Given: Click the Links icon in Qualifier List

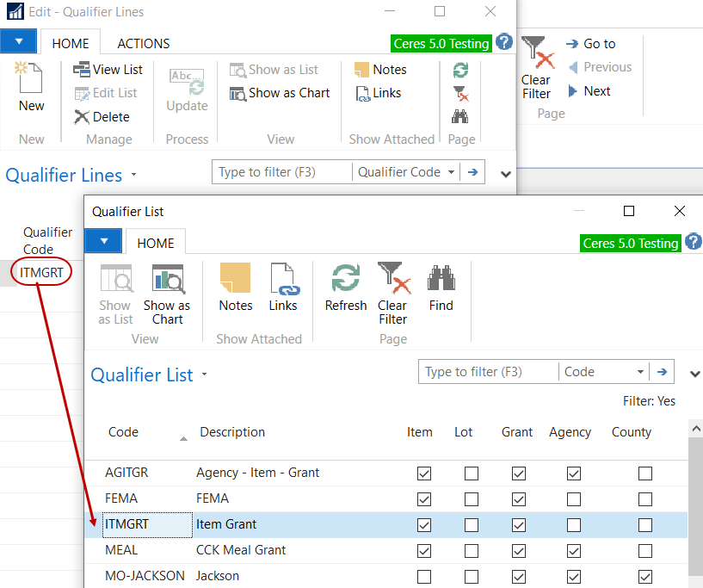Looking at the screenshot, I should pos(282,288).
